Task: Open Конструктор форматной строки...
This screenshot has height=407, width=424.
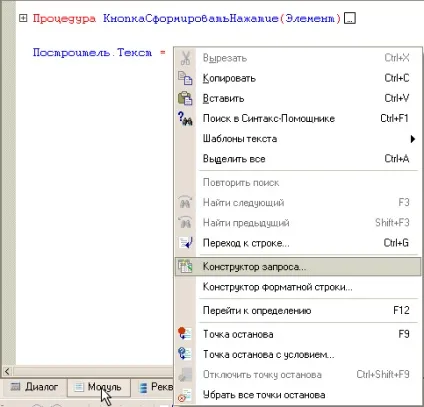Action: [298, 287]
